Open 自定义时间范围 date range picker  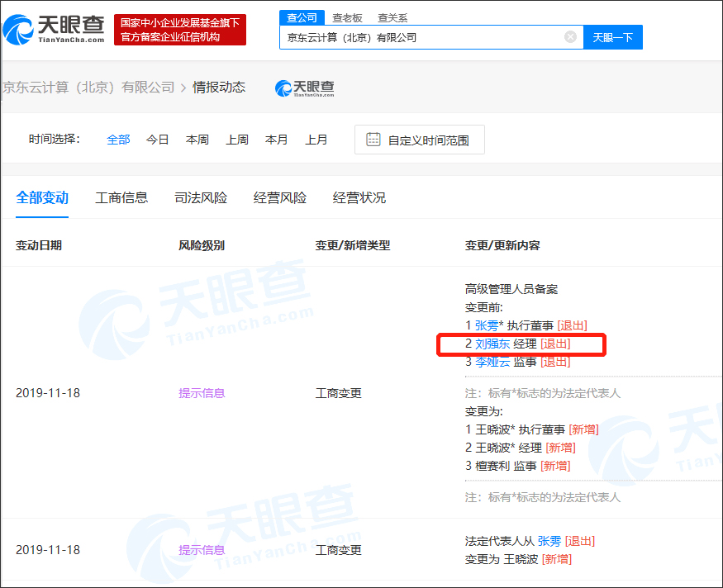pos(419,139)
